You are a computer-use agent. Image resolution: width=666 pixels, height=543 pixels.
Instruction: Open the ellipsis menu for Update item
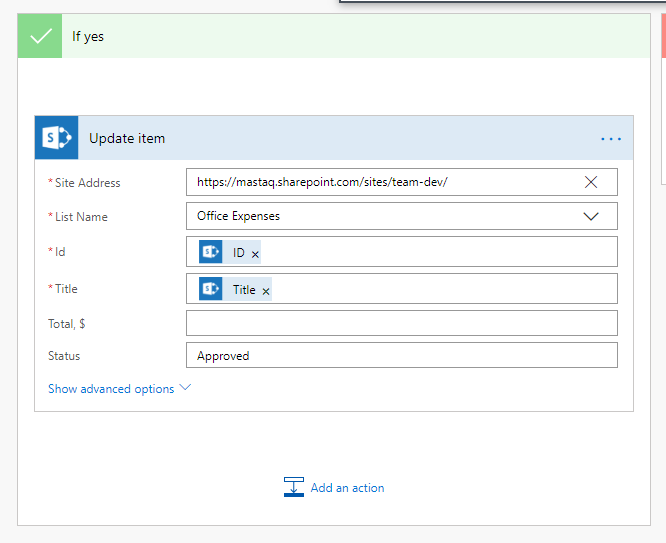(x=611, y=139)
